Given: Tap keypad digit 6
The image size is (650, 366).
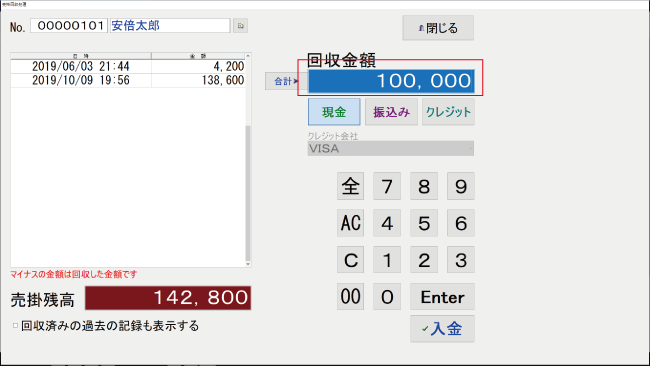Looking at the screenshot, I should tap(461, 223).
